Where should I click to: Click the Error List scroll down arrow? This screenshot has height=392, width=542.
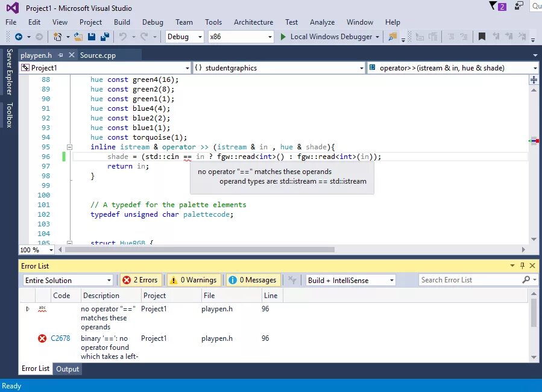[x=534, y=358]
